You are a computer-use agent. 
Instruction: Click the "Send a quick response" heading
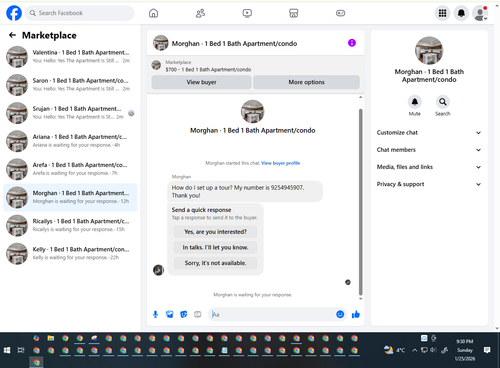tap(201, 210)
